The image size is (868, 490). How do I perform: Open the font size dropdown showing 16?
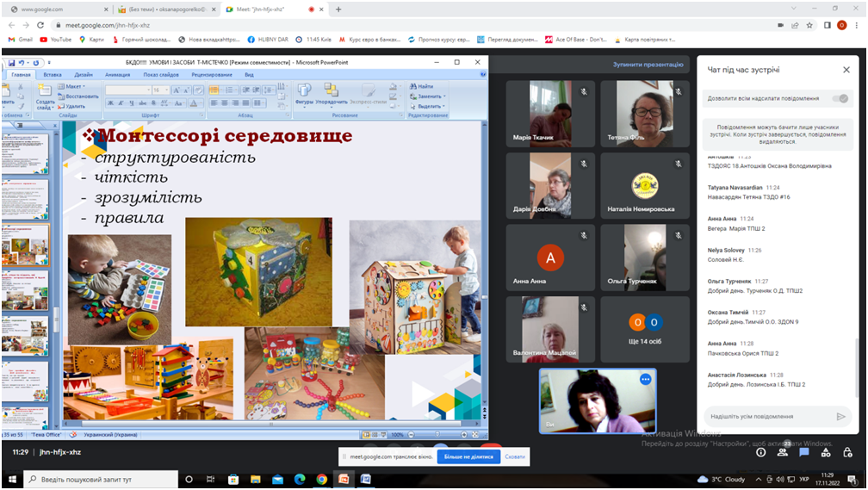pos(159,90)
